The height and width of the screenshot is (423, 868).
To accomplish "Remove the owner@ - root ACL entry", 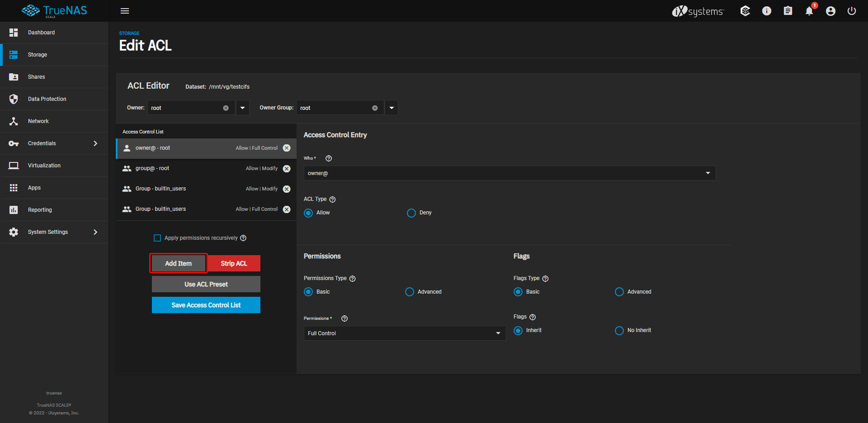I will tap(287, 148).
